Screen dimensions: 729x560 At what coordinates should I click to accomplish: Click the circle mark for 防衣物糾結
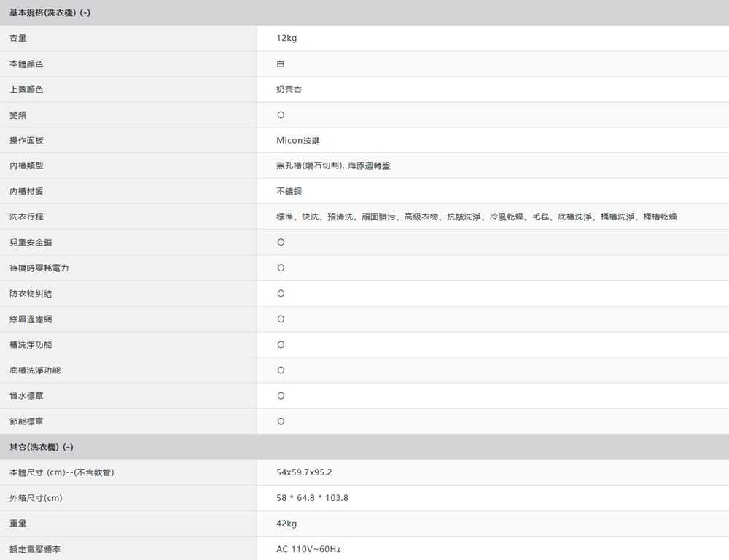tap(281, 294)
